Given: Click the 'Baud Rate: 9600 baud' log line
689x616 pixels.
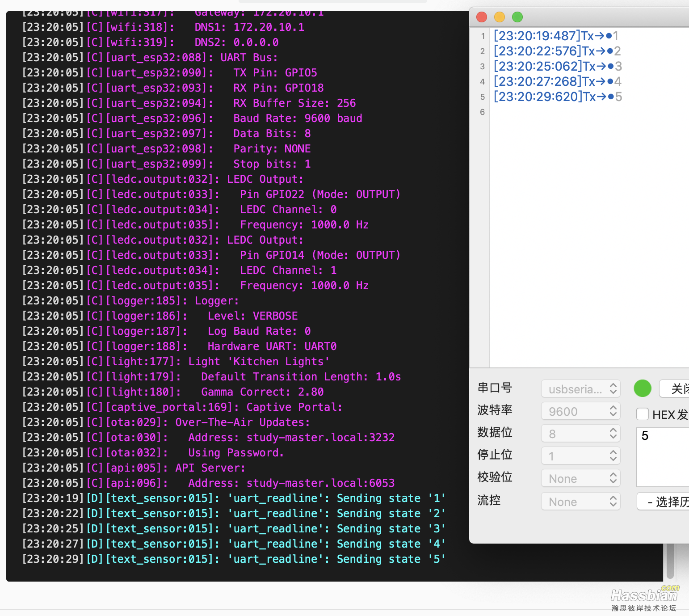Looking at the screenshot, I should click(192, 118).
